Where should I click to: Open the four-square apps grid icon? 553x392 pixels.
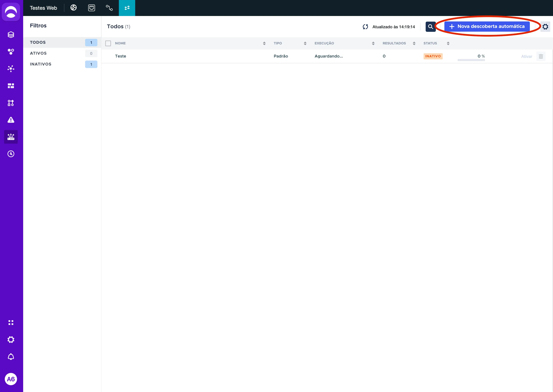tap(11, 322)
